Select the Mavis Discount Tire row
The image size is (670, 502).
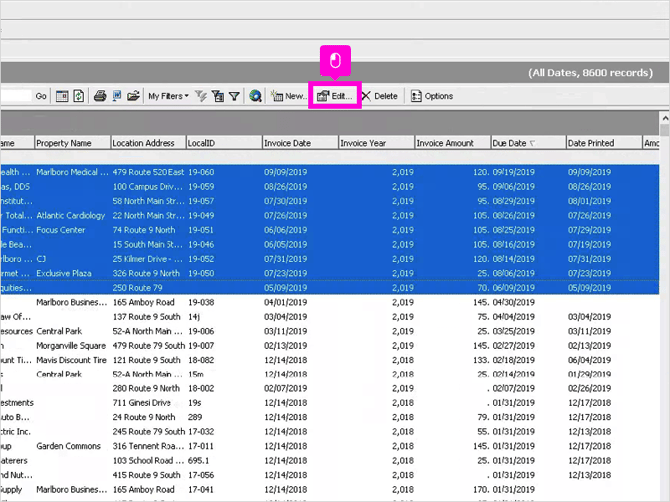[329, 360]
